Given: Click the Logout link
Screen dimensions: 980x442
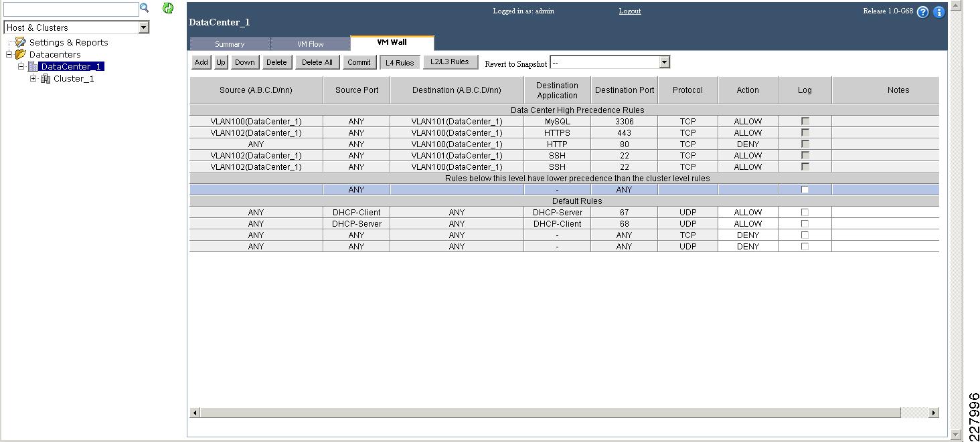Looking at the screenshot, I should tap(630, 11).
